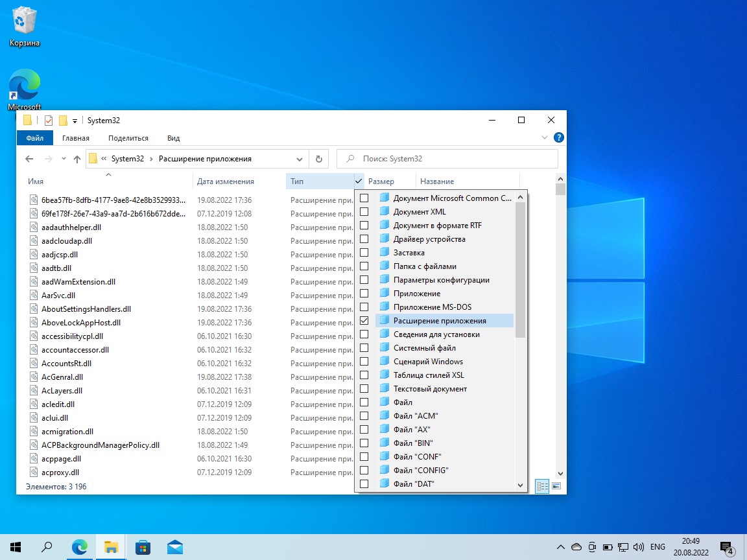Open the Файл ribbon tab
Image resolution: width=747 pixels, height=560 pixels.
point(35,138)
